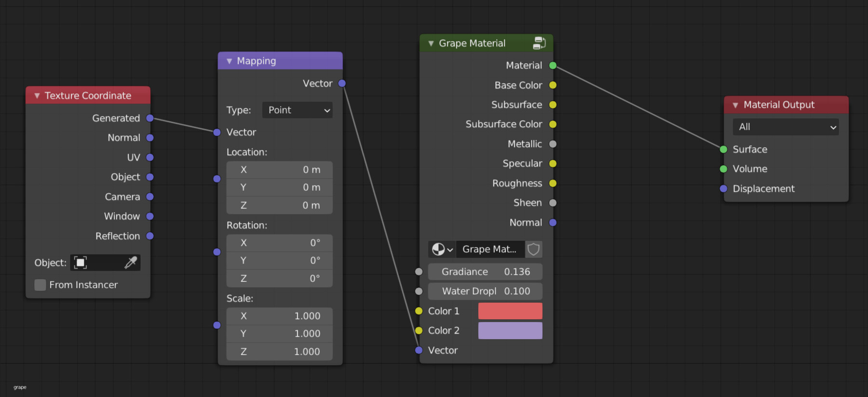Click the object data-block icon in Object field
The image size is (868, 397).
coord(81,263)
